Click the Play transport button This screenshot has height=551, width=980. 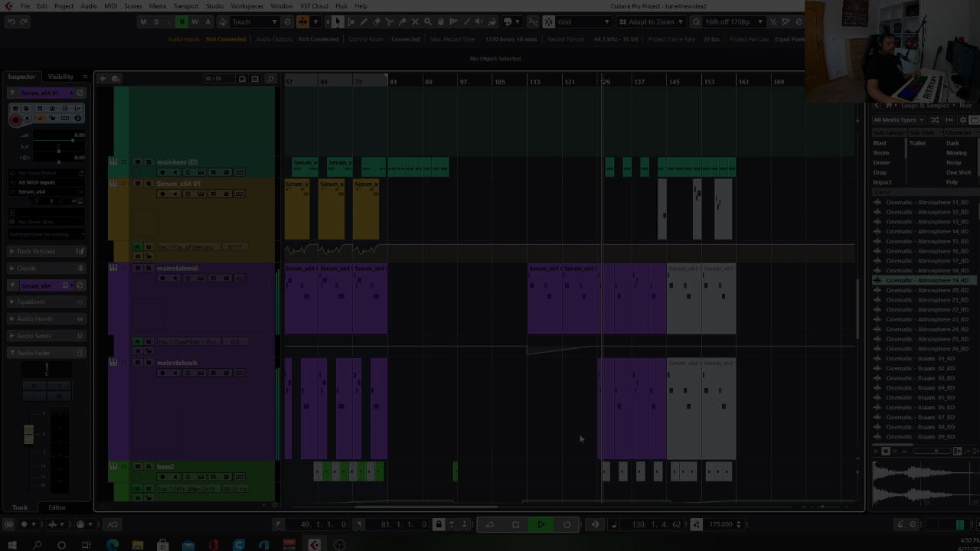tap(541, 524)
